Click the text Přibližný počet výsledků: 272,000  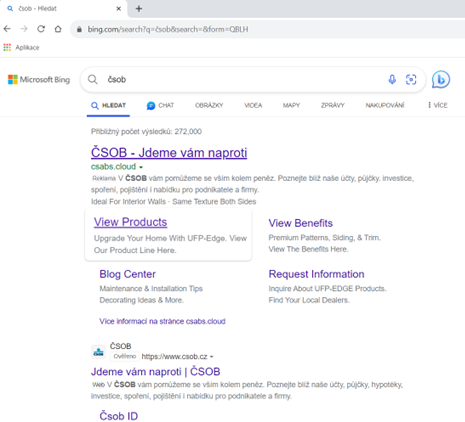click(146, 131)
